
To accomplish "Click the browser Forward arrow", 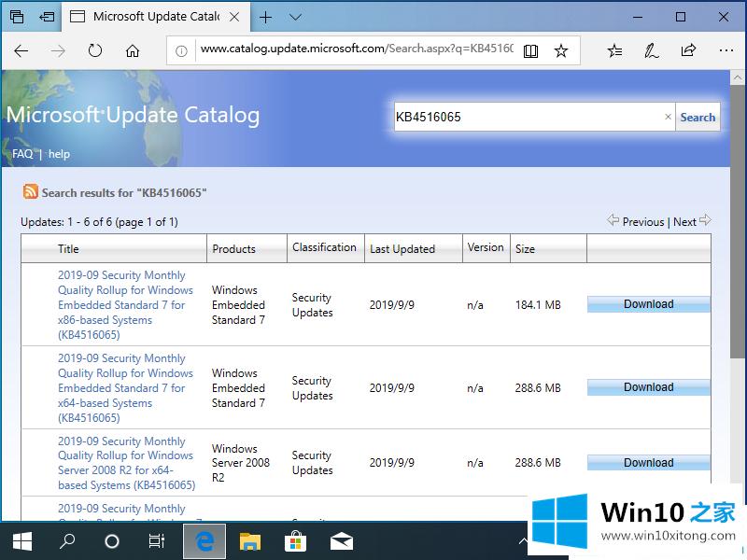I will tap(58, 50).
